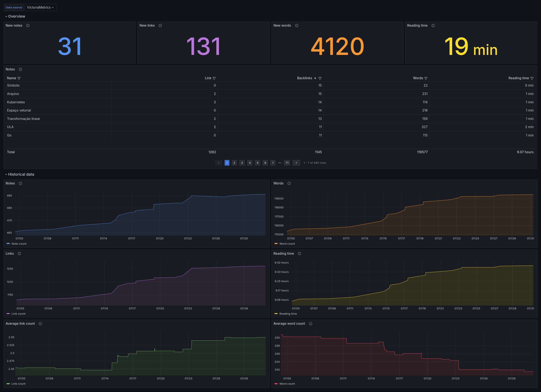Viewport: 541px width, 392px height.
Task: Open the VictoriaMetrics data source dropdown
Action: point(40,7)
